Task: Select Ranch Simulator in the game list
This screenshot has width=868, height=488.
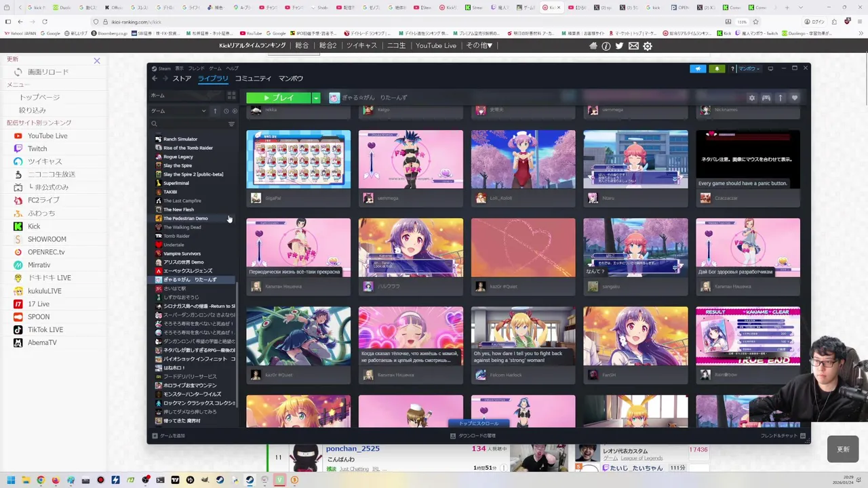Action: [x=180, y=139]
